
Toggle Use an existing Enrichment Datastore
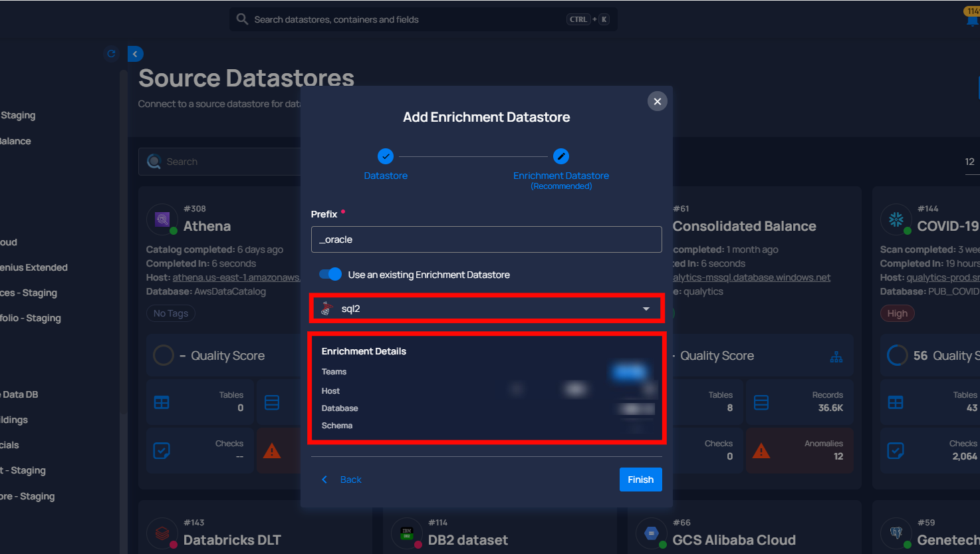pyautogui.click(x=330, y=274)
